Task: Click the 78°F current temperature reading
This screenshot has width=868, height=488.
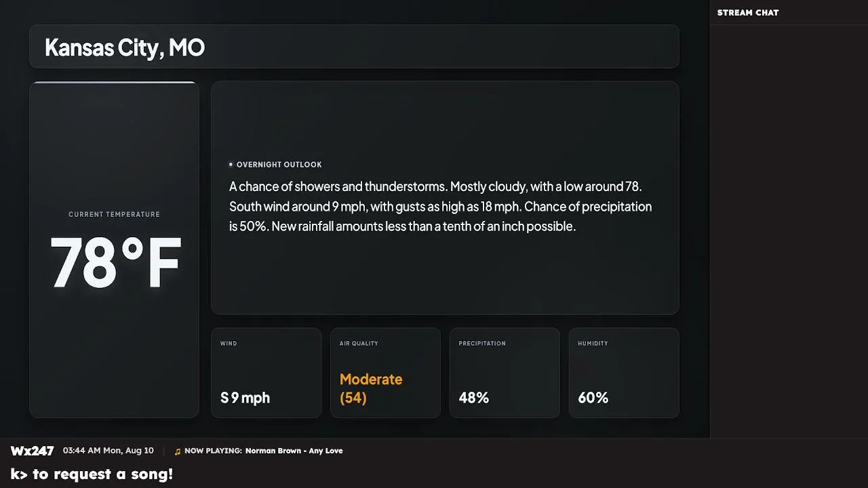Action: 116,263
